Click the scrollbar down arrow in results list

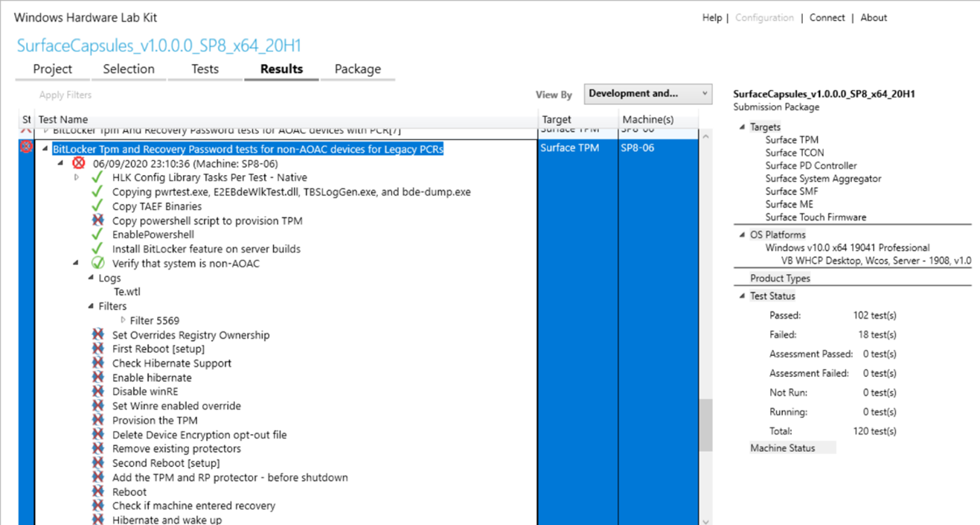click(705, 520)
